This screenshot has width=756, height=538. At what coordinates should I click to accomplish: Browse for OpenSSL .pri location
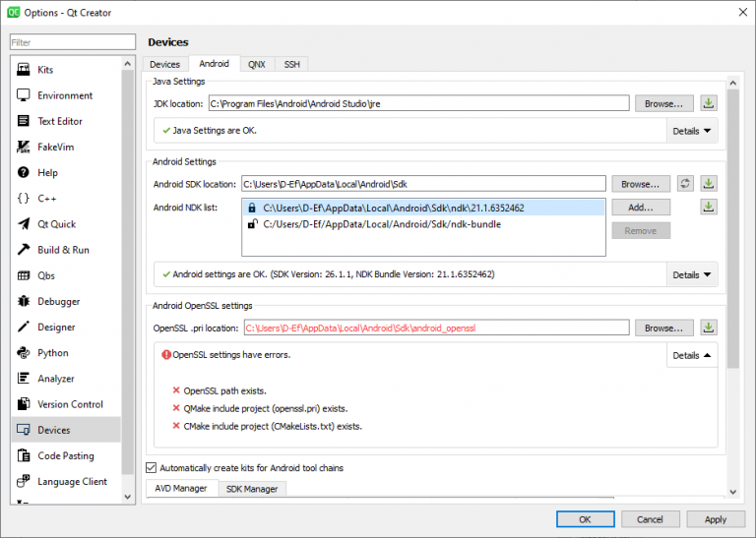[663, 328]
